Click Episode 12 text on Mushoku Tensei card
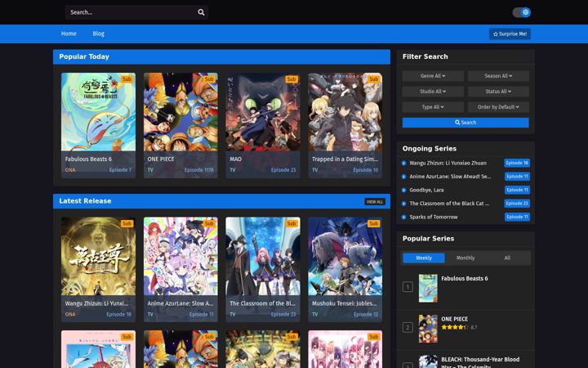 (x=366, y=314)
